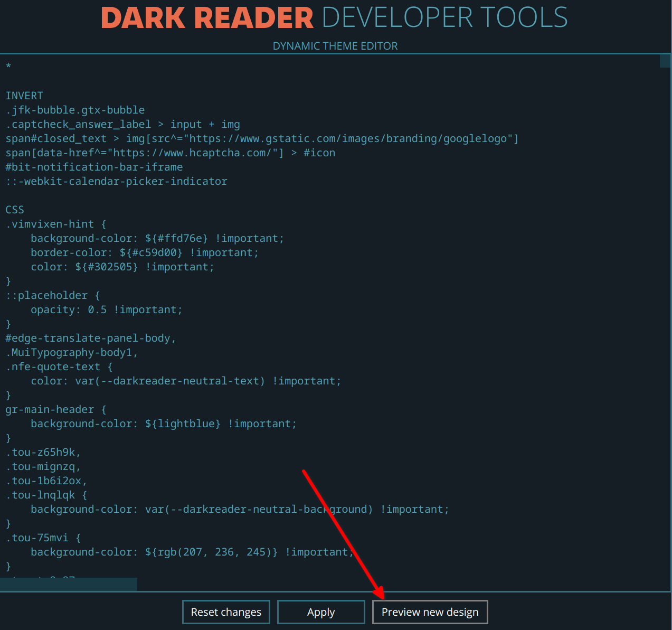672x630 pixels.
Task: Click the background-color ${#ffd76e} line
Action: click(x=157, y=238)
